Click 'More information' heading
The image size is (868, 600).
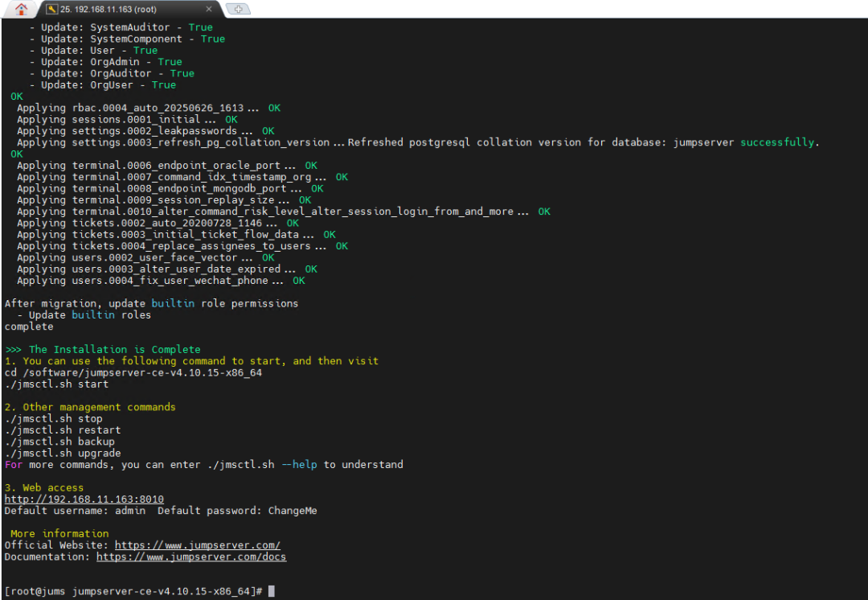(59, 533)
